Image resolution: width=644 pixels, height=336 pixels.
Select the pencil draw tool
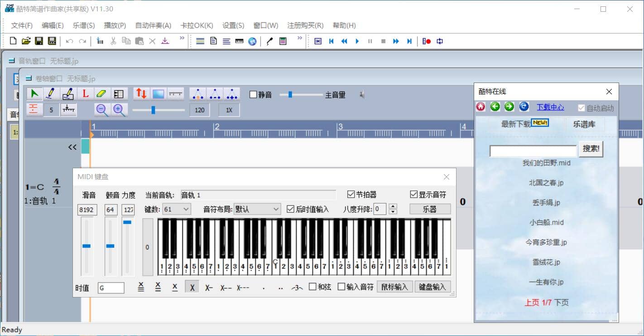point(51,94)
